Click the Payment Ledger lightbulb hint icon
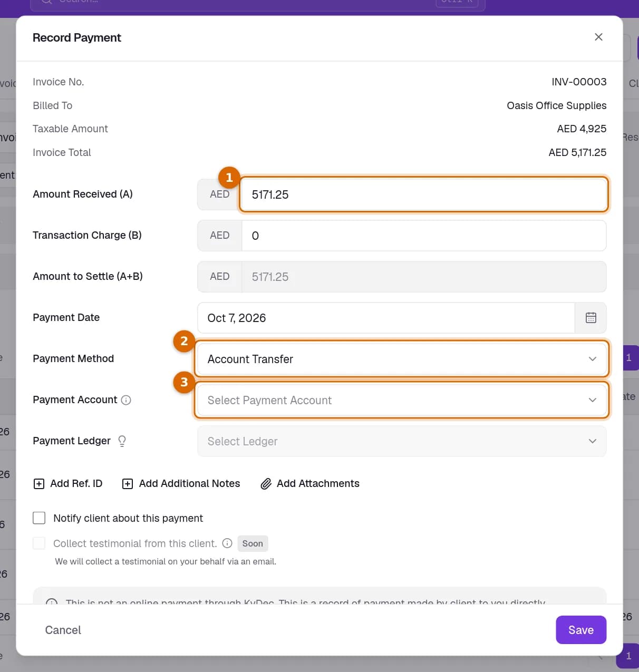Image resolution: width=639 pixels, height=672 pixels. tap(122, 441)
